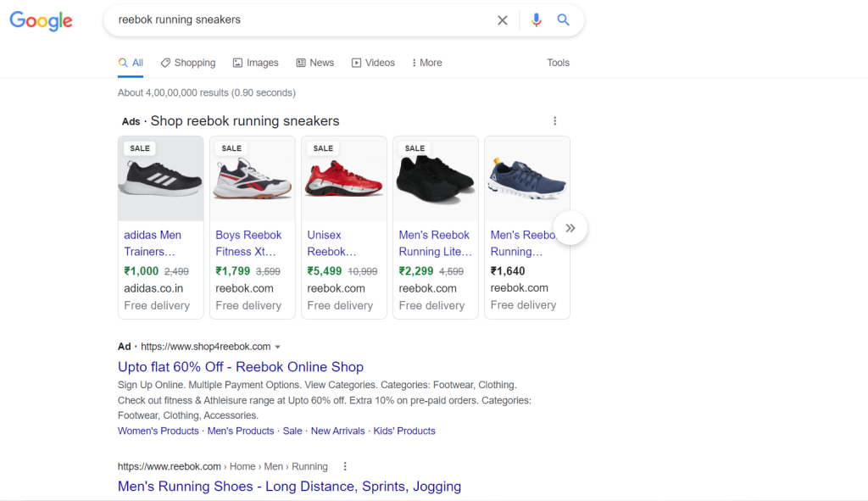Clear the search query using the X icon
The image size is (868, 501).
click(502, 19)
